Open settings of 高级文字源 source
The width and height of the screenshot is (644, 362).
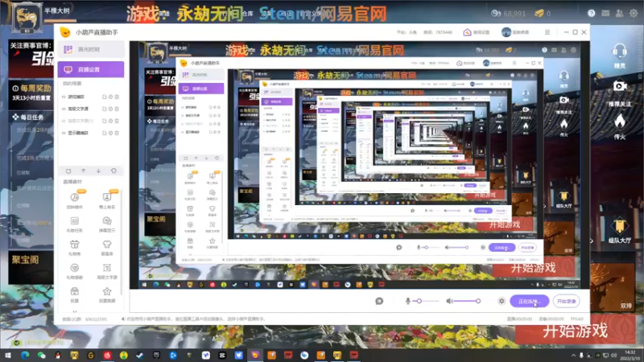coord(110,109)
